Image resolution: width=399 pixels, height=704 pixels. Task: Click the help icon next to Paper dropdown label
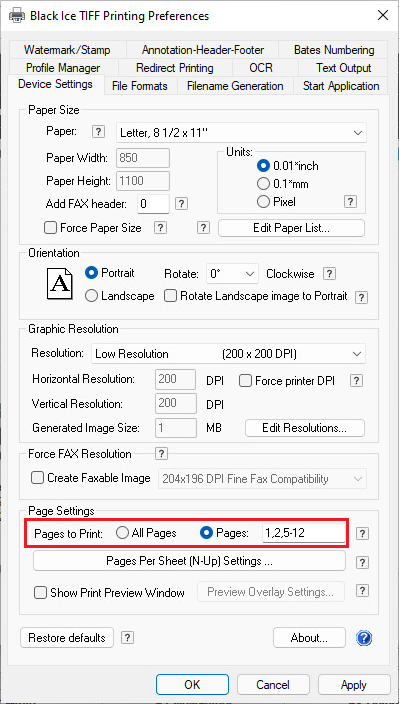point(98,132)
